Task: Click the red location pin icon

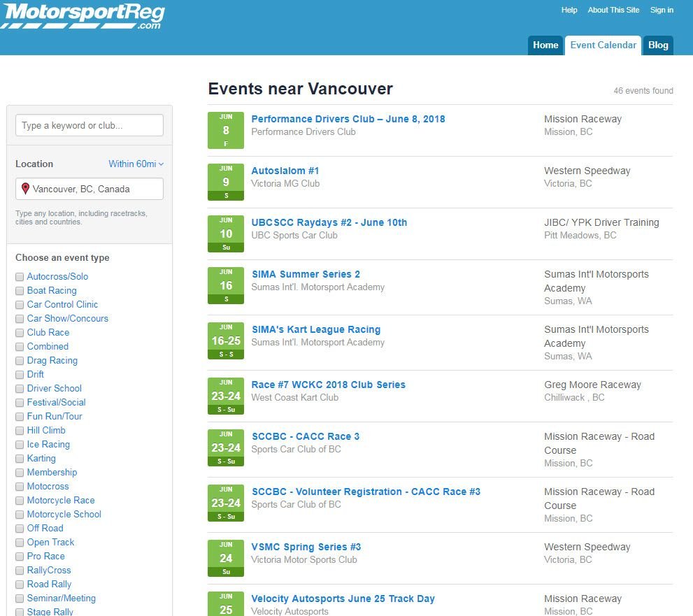Action: (x=26, y=189)
